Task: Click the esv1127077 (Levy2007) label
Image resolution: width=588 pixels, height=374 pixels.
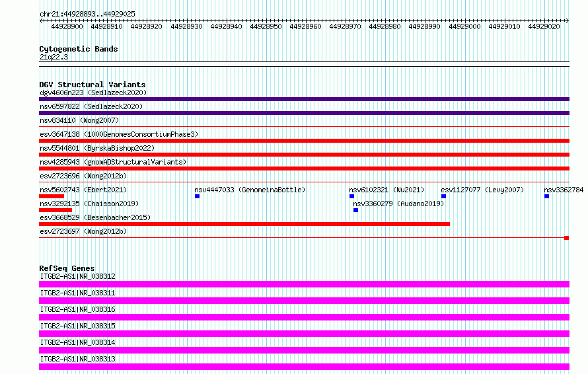Action: click(x=482, y=190)
